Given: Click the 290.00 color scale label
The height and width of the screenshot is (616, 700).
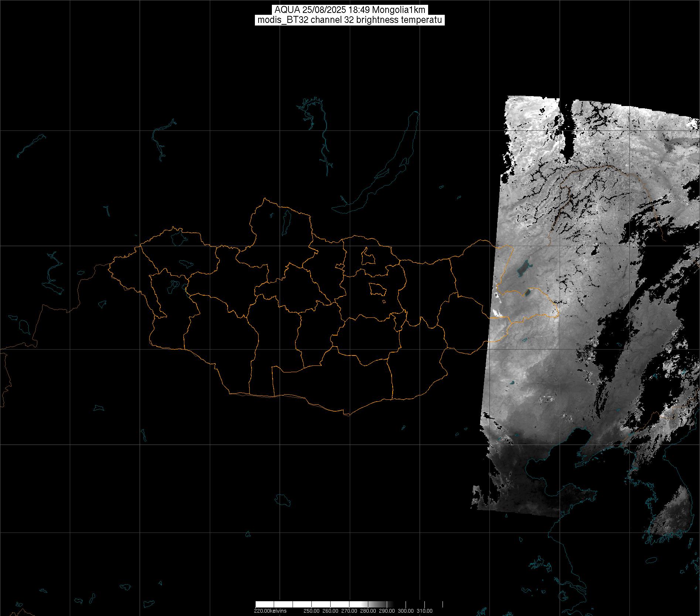Looking at the screenshot, I should [x=387, y=611].
